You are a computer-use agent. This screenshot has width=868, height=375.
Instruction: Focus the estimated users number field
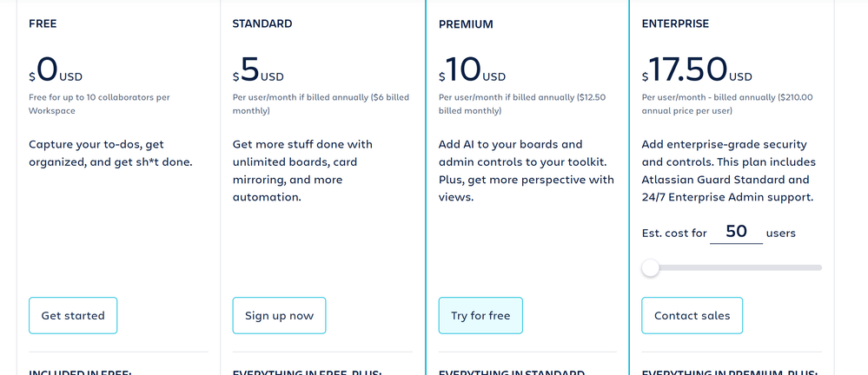[x=736, y=232]
